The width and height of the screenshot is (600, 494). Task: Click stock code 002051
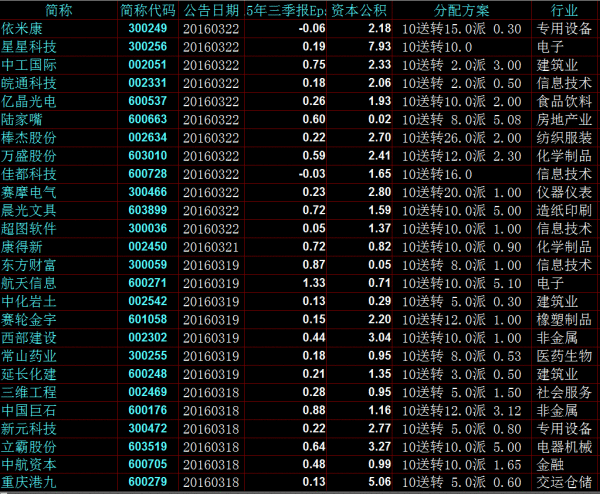(148, 65)
